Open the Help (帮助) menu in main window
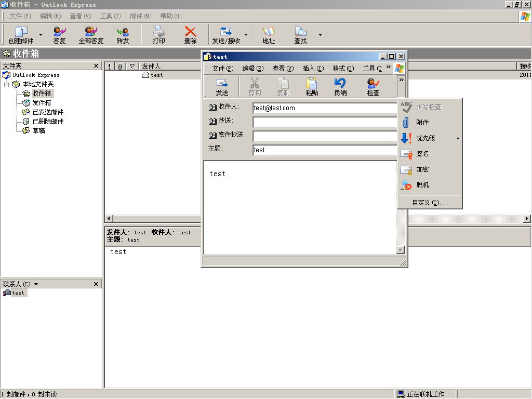This screenshot has height=399, width=532. click(x=171, y=16)
